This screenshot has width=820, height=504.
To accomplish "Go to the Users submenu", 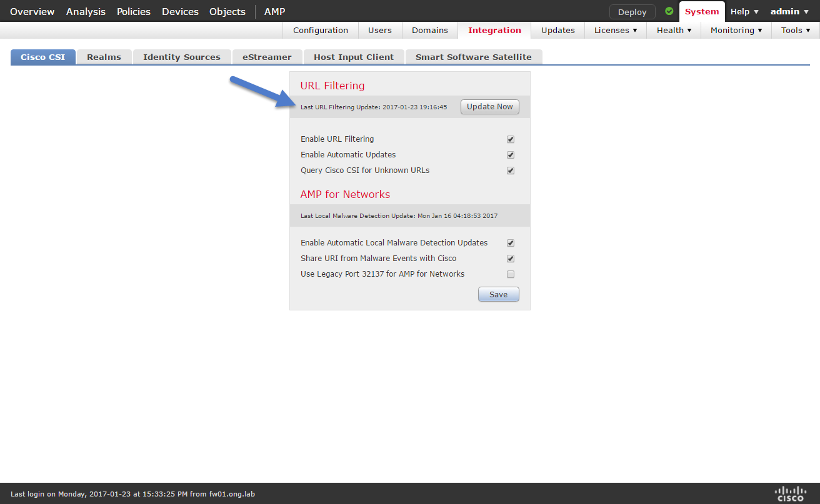I will tap(380, 30).
